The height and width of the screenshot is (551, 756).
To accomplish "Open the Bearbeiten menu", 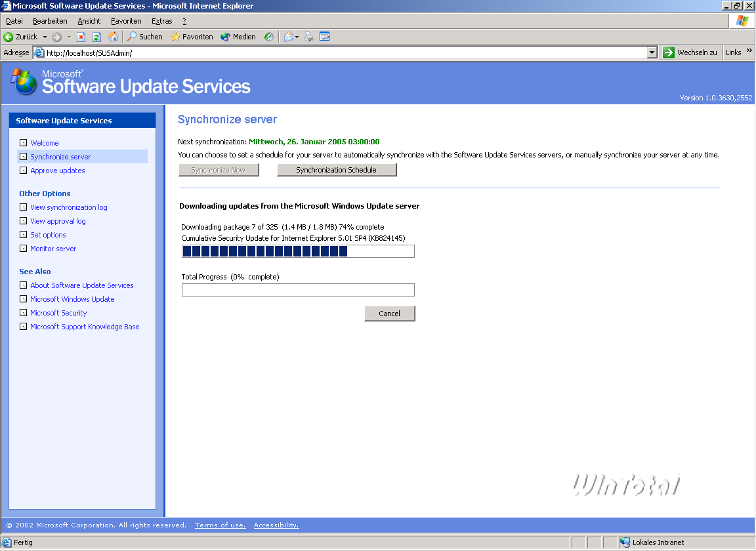I will 50,21.
